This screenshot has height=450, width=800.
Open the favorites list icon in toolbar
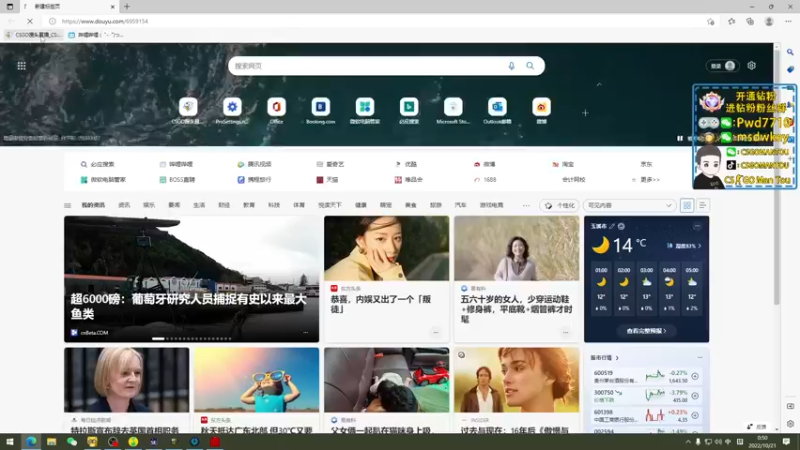click(731, 21)
